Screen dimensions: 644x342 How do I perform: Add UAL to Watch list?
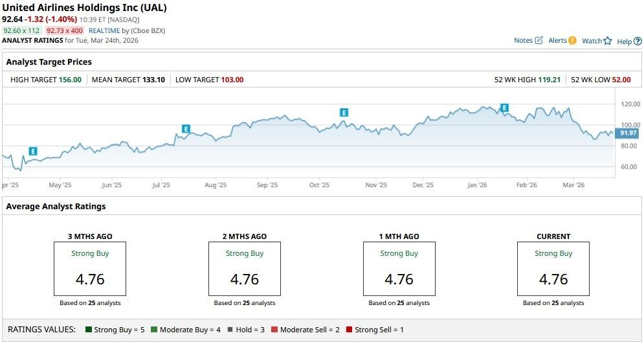coord(592,41)
